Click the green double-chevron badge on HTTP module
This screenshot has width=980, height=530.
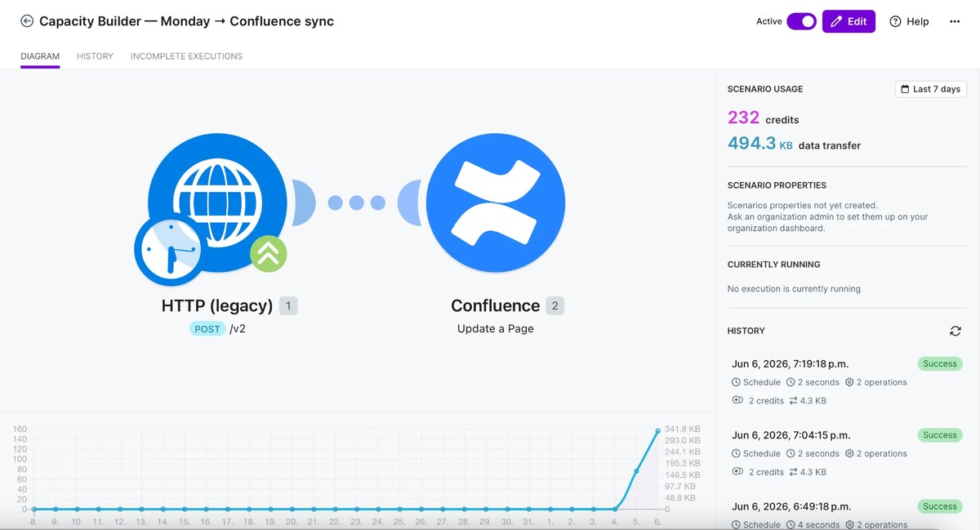269,254
